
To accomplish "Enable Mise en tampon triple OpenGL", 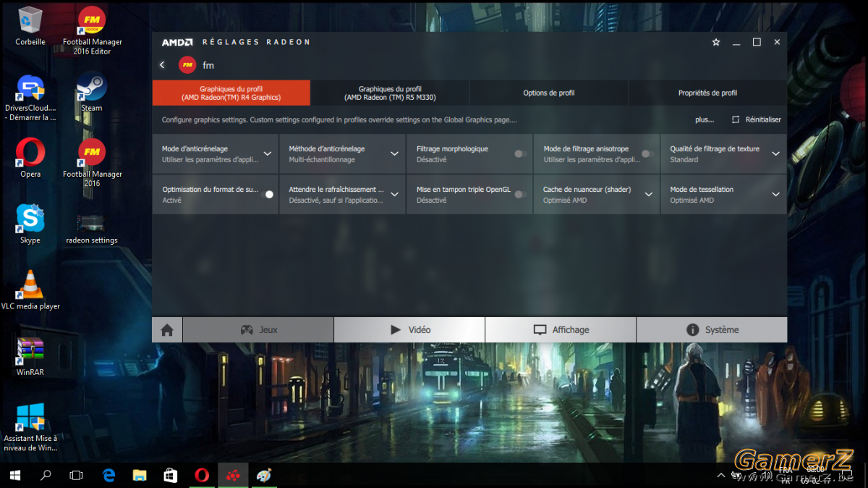I will click(x=520, y=194).
